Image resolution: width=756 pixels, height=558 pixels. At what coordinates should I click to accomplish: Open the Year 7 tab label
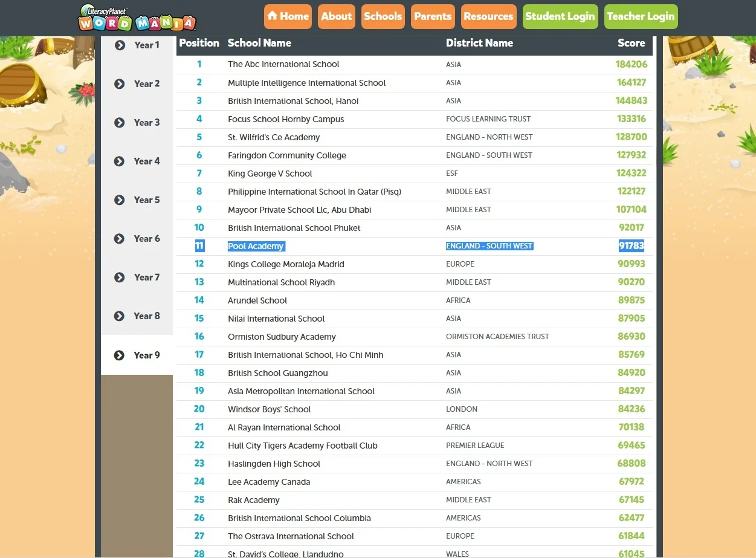click(147, 277)
